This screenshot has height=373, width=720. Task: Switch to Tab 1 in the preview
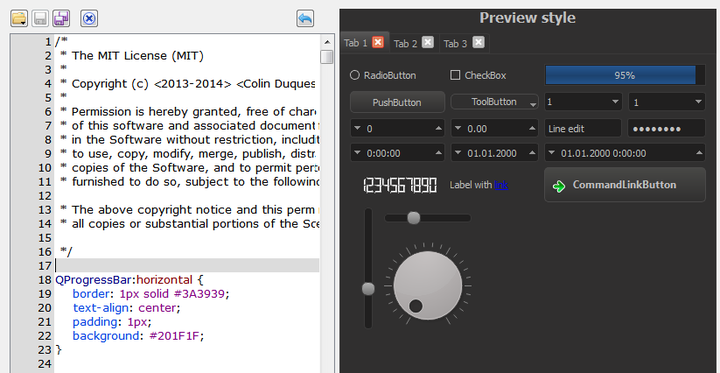pyautogui.click(x=356, y=43)
